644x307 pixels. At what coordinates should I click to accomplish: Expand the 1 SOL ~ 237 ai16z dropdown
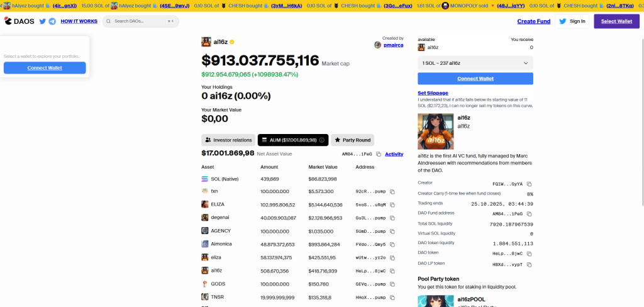point(475,64)
